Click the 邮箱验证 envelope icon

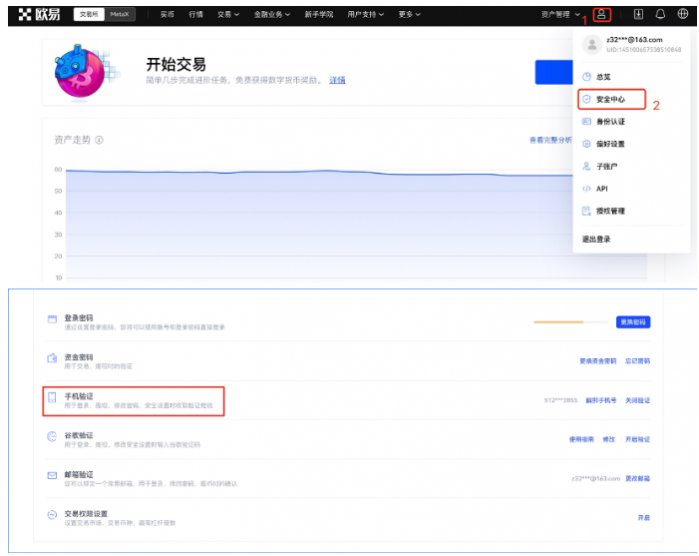(52, 477)
